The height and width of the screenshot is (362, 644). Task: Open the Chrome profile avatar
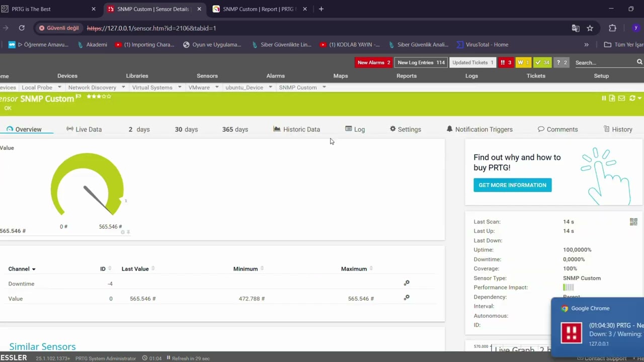[x=636, y=28]
